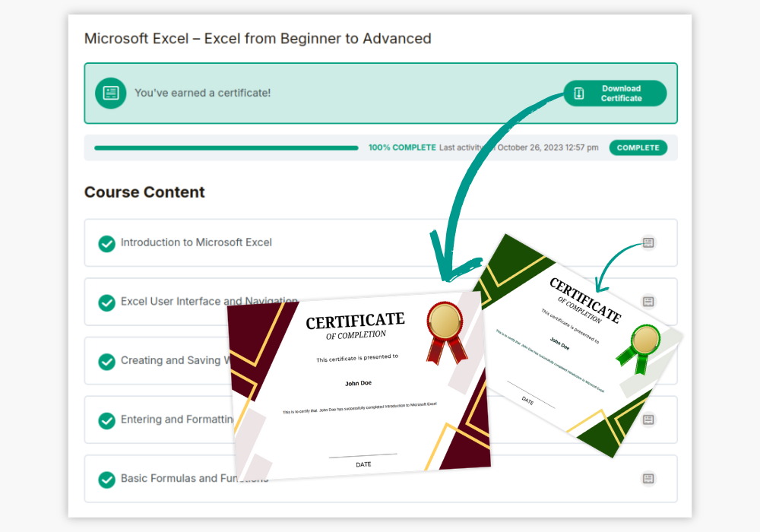The width and height of the screenshot is (760, 532).
Task: Click the course progress bar
Action: click(x=226, y=148)
